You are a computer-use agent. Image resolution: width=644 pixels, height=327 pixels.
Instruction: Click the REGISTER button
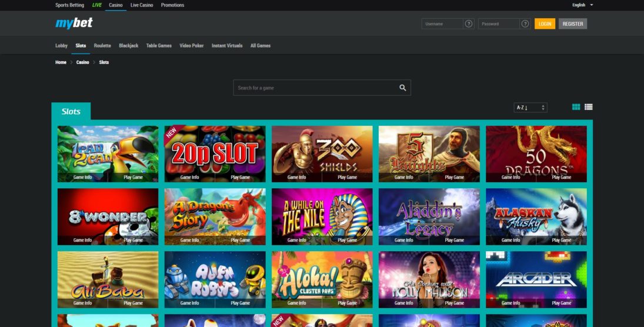click(573, 24)
